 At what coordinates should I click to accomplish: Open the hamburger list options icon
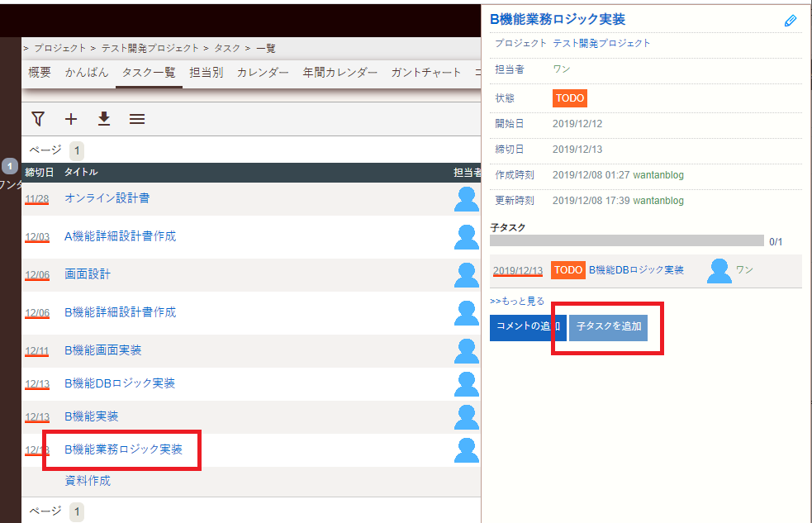coord(136,118)
